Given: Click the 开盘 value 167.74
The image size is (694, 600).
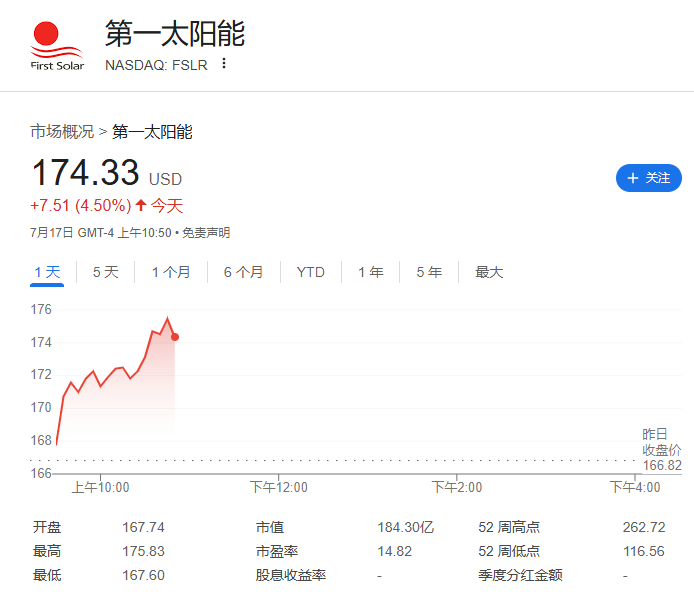Looking at the screenshot, I should click(143, 527).
